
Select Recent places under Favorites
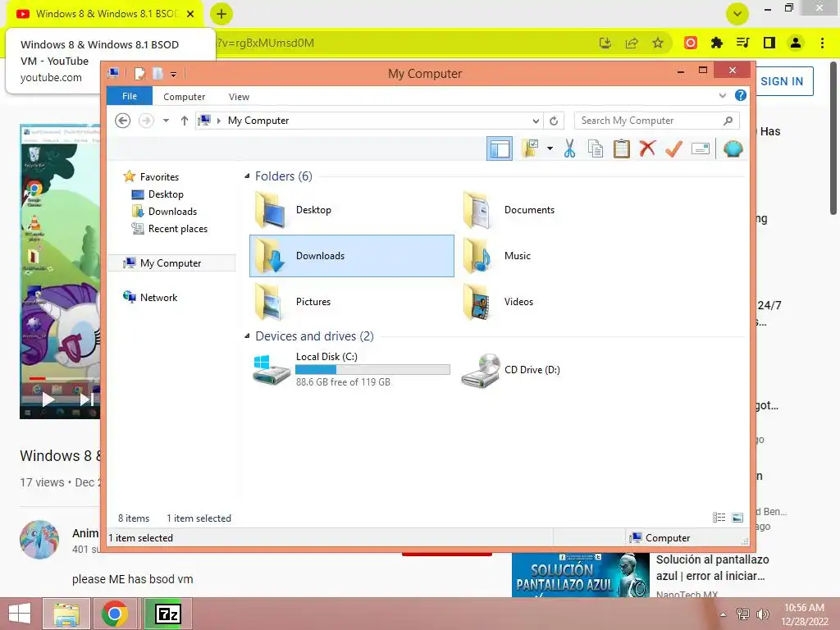(169, 229)
